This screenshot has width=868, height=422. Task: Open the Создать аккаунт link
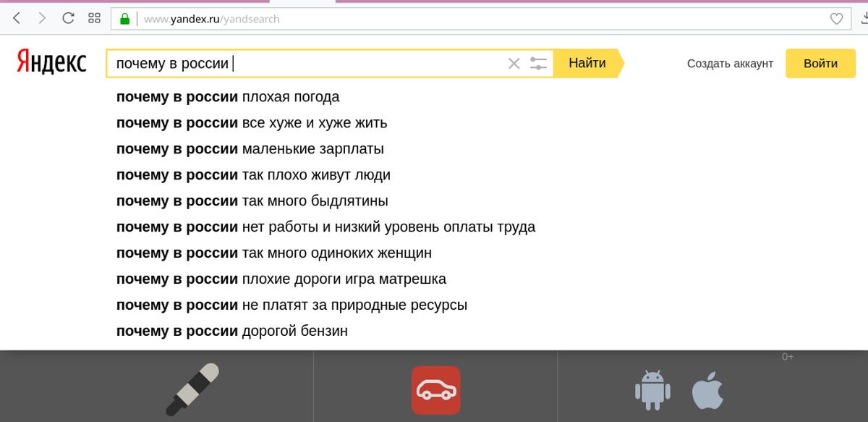pyautogui.click(x=731, y=64)
